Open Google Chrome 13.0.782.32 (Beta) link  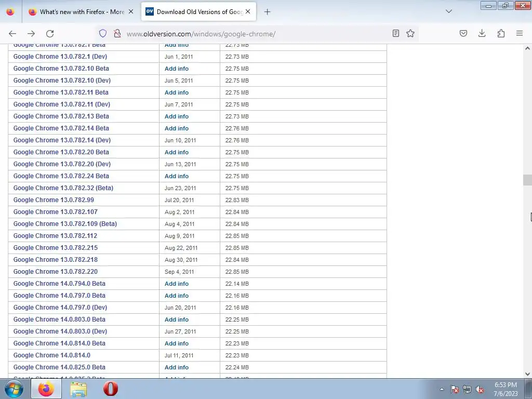[63, 188]
